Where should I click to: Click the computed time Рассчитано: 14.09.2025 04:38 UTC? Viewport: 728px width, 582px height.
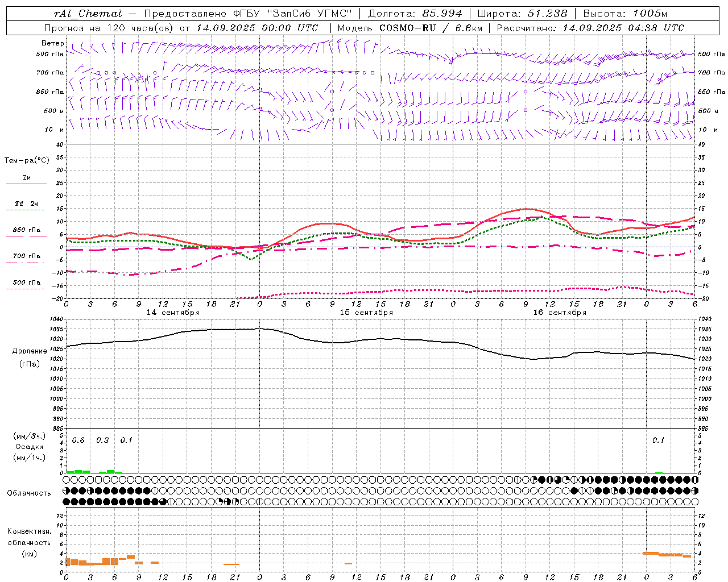coord(590,28)
